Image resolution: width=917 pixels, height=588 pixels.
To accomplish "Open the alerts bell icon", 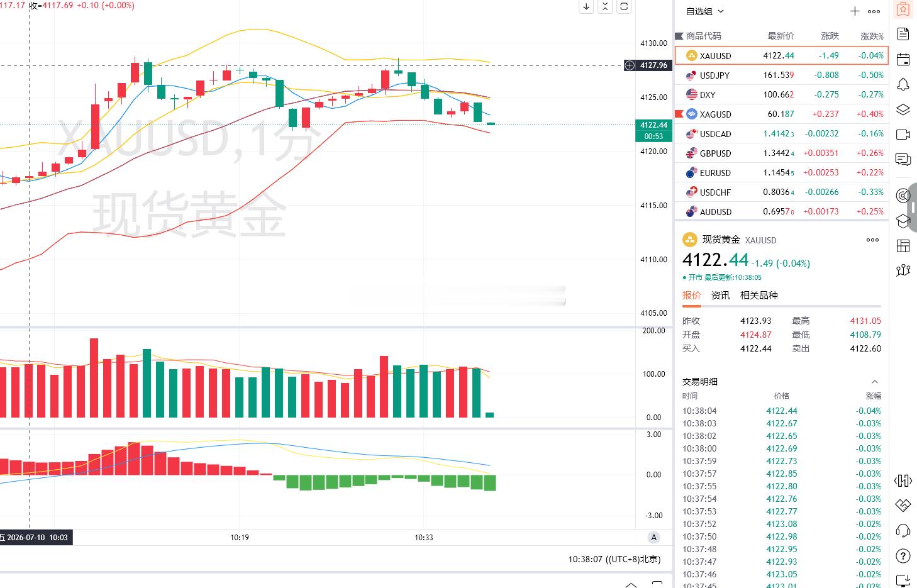I will point(903,85).
